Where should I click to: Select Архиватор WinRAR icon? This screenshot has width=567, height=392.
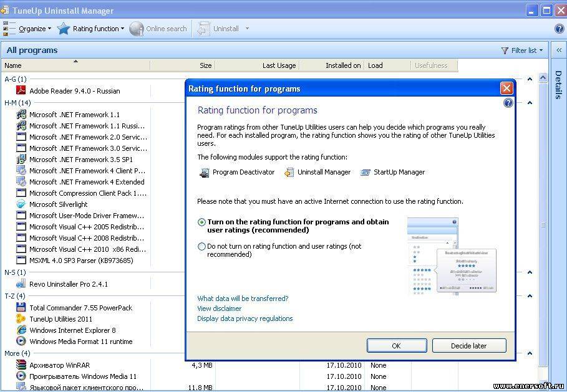(x=21, y=365)
